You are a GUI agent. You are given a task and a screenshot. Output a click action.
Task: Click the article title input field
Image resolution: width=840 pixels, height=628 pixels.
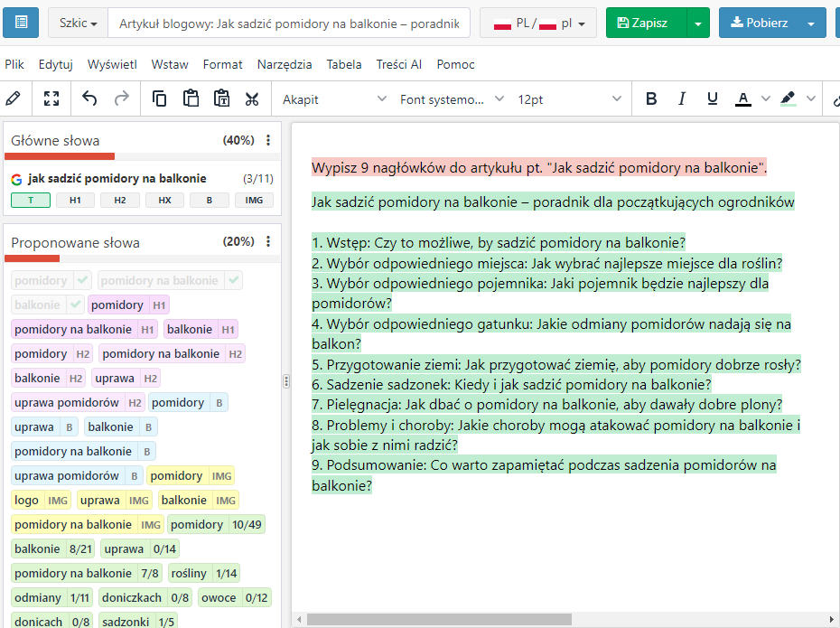tap(289, 23)
